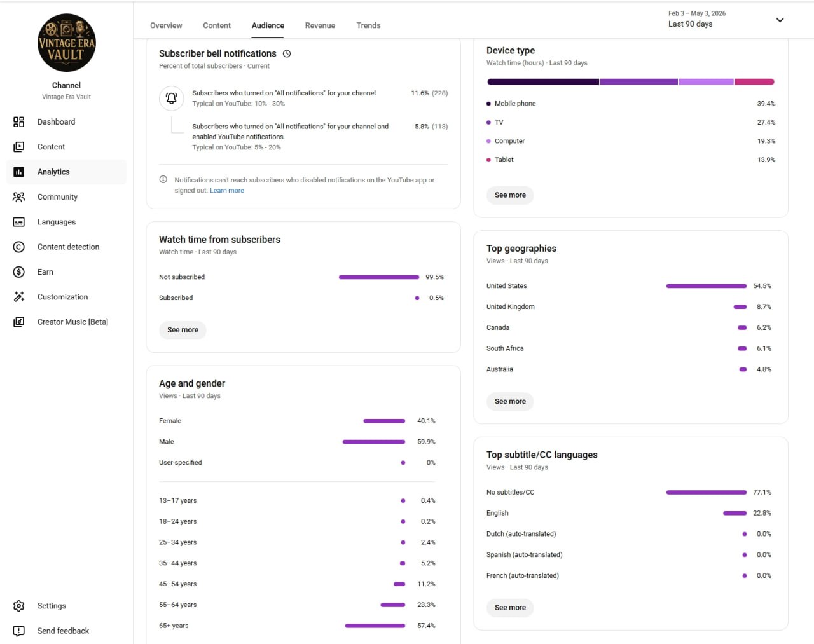The width and height of the screenshot is (814, 644).
Task: Select the Languages subtitles icon
Action: coord(19,222)
